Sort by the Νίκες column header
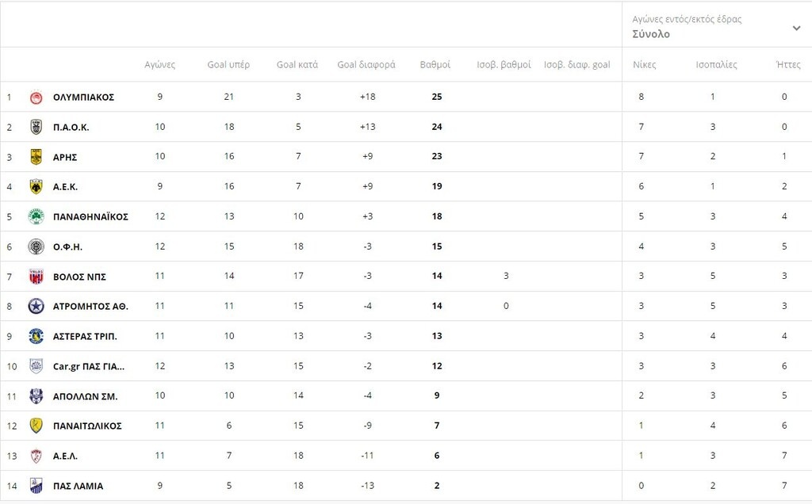Image resolution: width=812 pixels, height=504 pixels. 644,65
